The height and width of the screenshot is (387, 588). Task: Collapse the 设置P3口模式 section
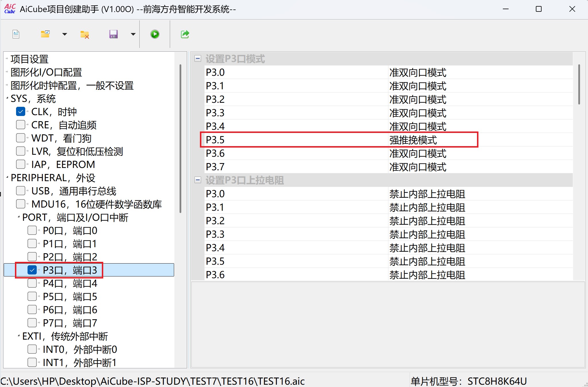click(x=198, y=59)
